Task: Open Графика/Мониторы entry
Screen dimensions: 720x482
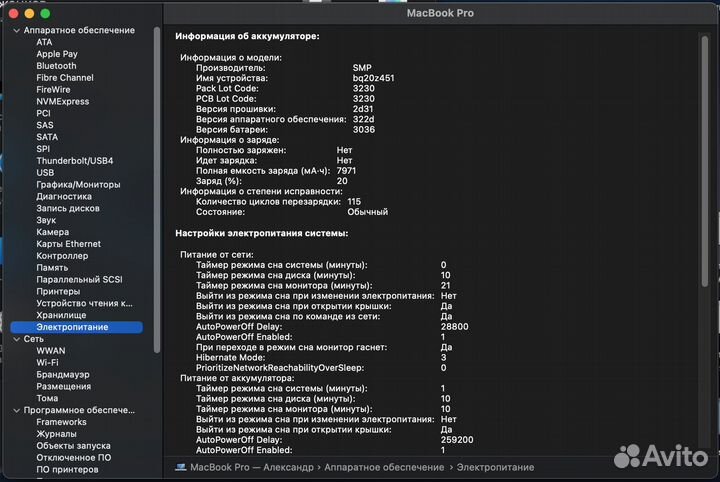Action: pos(78,185)
